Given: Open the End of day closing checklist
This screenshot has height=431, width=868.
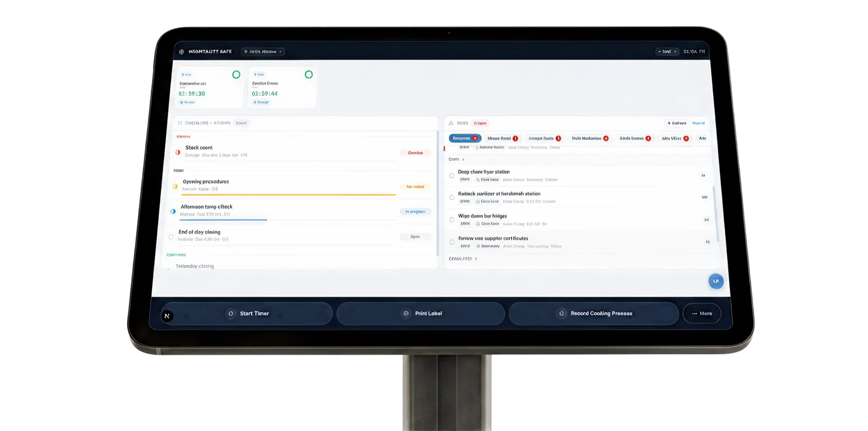Looking at the screenshot, I should point(300,236).
